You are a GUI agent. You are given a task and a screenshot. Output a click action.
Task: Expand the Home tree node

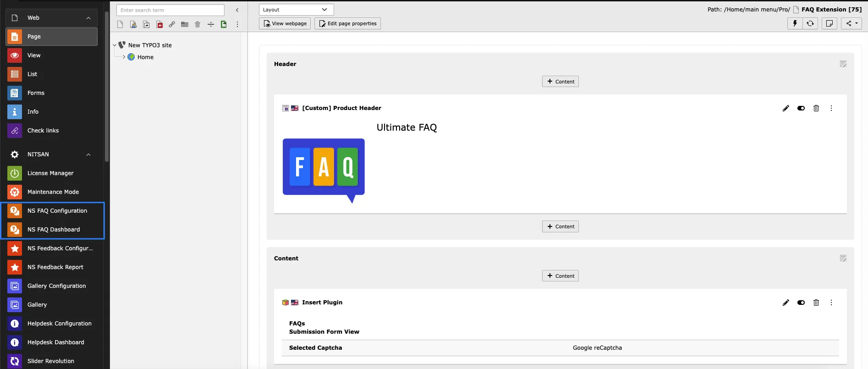(x=124, y=57)
